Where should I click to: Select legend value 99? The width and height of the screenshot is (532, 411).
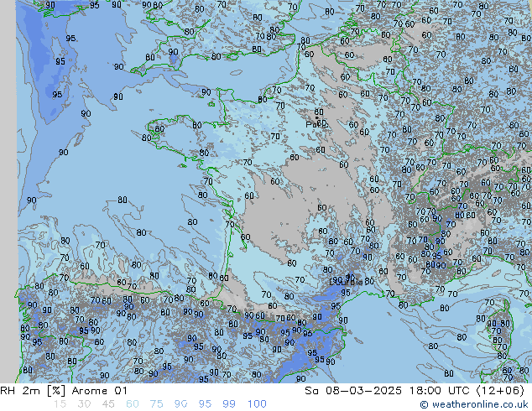[x=229, y=404]
